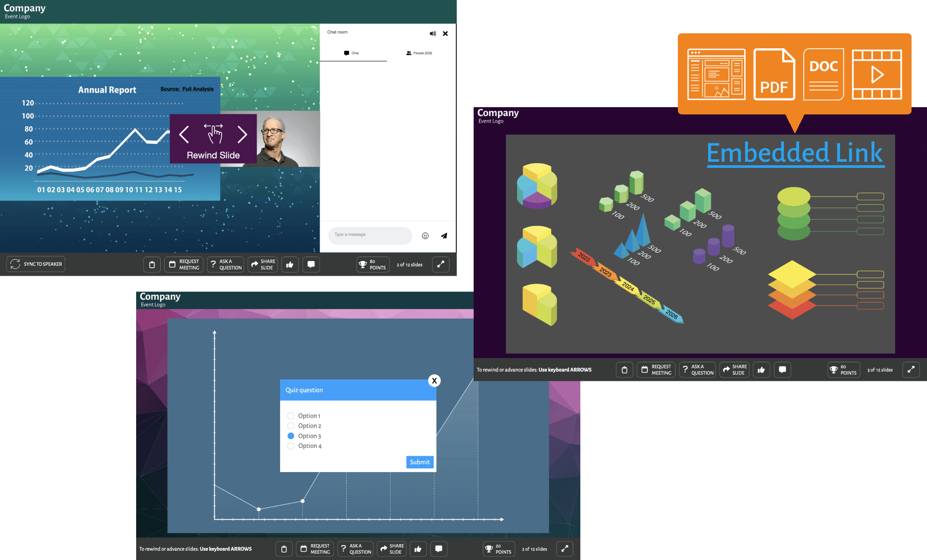Send message with paper plane icon
The width and height of the screenshot is (927, 560).
pos(444,236)
